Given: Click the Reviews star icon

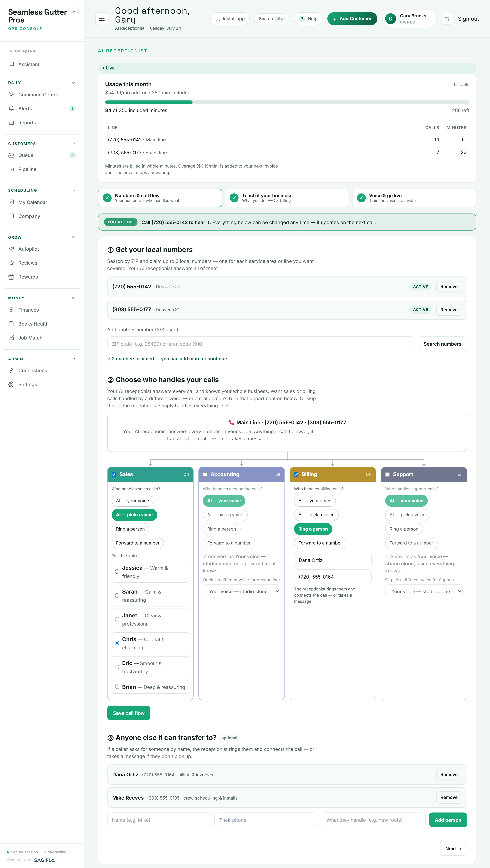Looking at the screenshot, I should tap(11, 263).
